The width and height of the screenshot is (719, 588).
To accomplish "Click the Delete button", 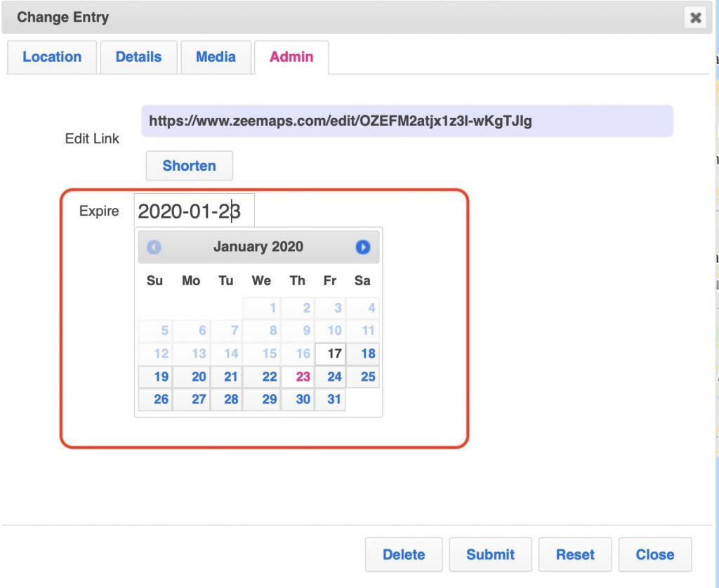I will [x=404, y=554].
